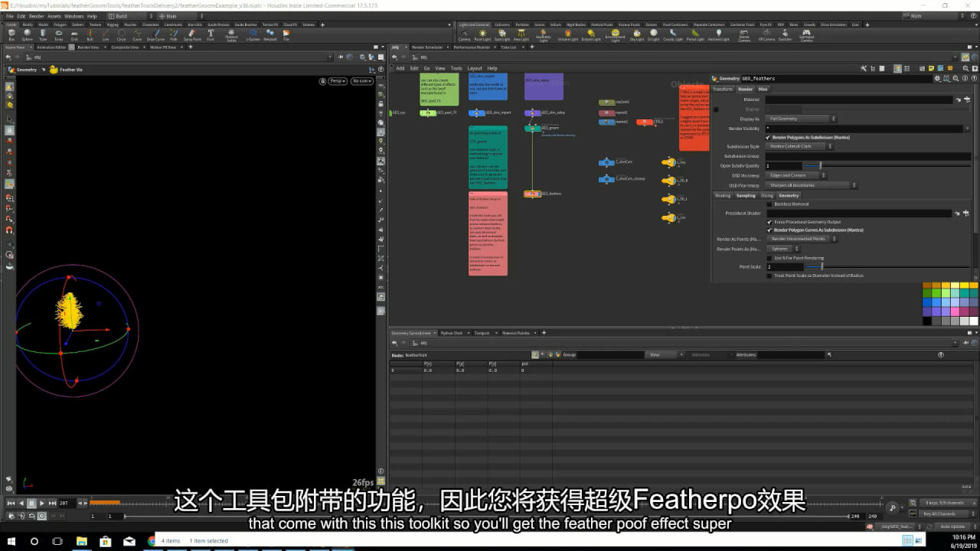Open the parameter pane gear menu

(939, 78)
